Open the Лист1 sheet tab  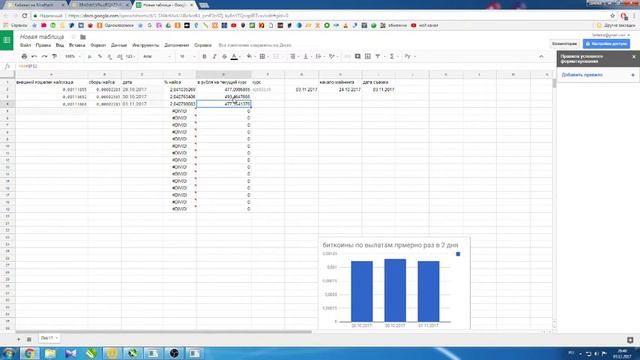(x=49, y=338)
